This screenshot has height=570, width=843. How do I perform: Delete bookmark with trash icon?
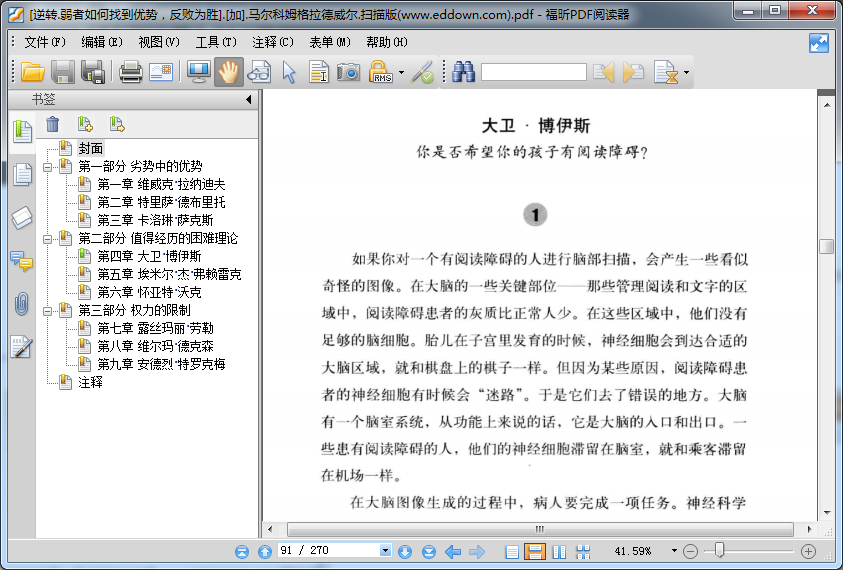[52, 124]
